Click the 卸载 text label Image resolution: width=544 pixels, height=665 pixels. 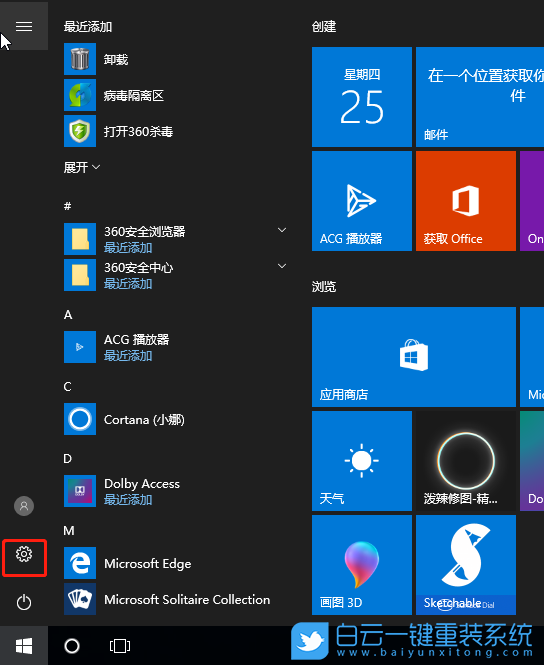(x=116, y=59)
